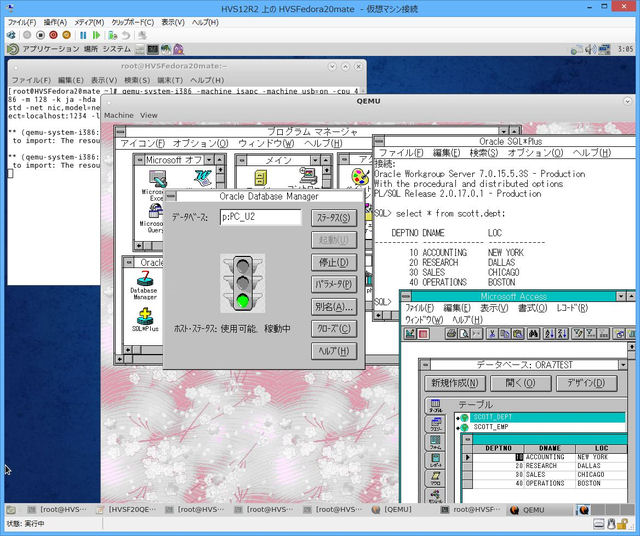Open the メディア(M) menu in Hyper-V window
Image resolution: width=640 pixels, height=536 pixels.
pyautogui.click(x=89, y=22)
